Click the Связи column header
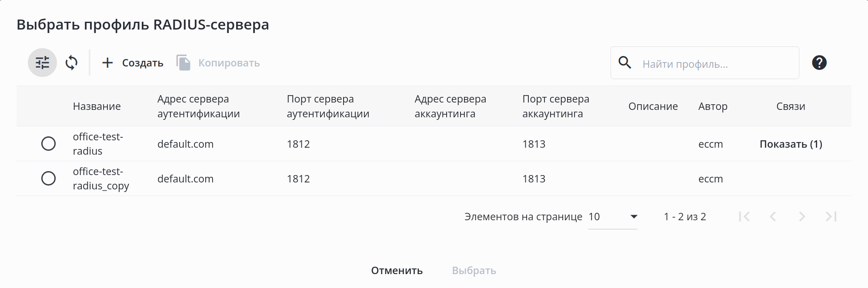Screen dimensions: 868x288 click(791, 106)
